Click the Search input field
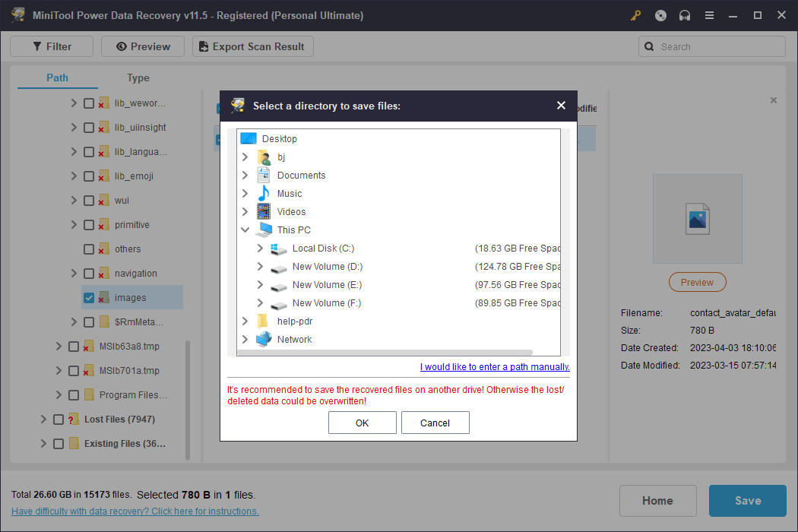This screenshot has height=532, width=798. (x=718, y=46)
